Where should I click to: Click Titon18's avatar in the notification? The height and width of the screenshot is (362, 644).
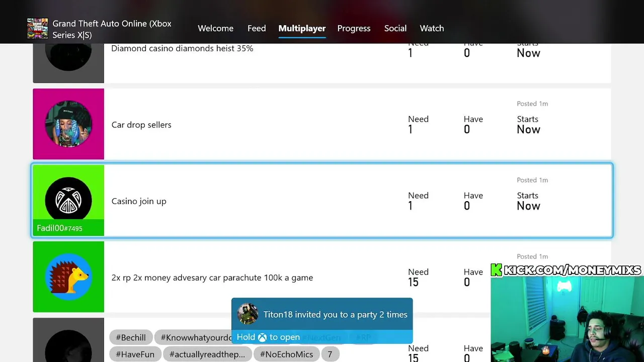(x=248, y=314)
